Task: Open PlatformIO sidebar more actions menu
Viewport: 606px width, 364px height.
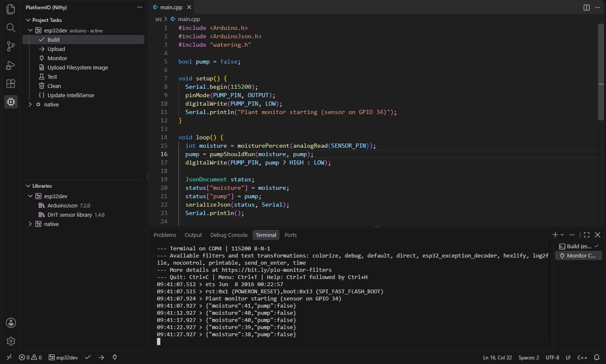Action: point(140,7)
